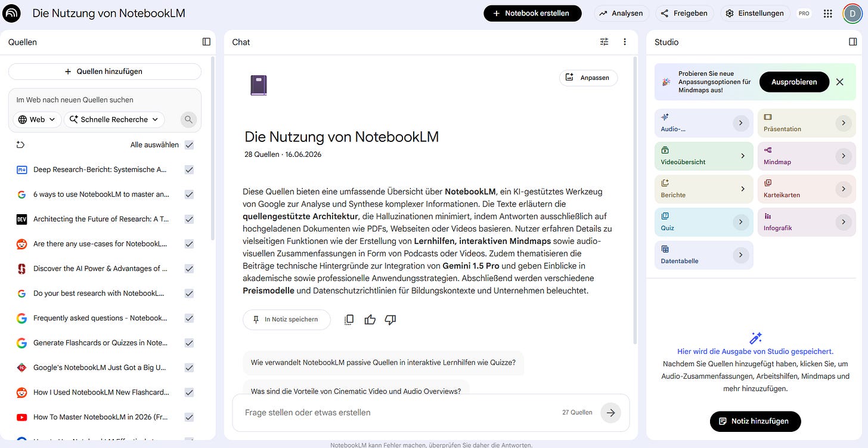Click the Quiz tile icon
This screenshot has height=448, width=868.
click(x=665, y=216)
